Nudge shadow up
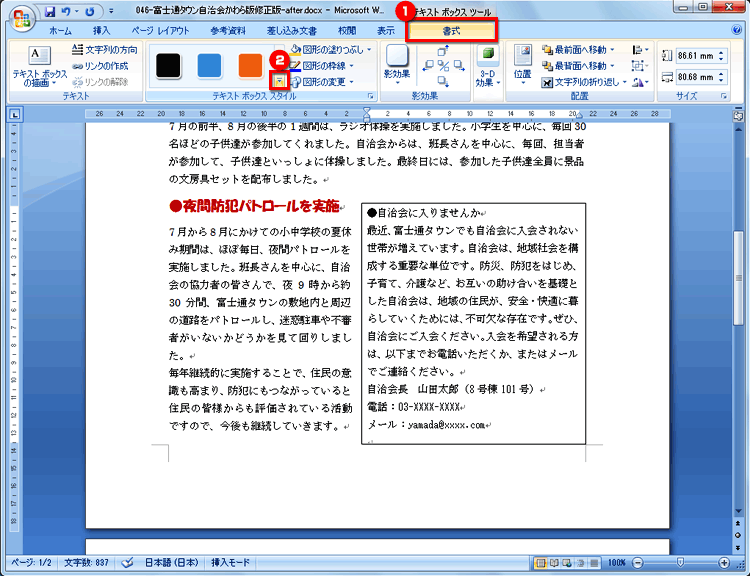Screen dimensions: 750x576 point(443,51)
